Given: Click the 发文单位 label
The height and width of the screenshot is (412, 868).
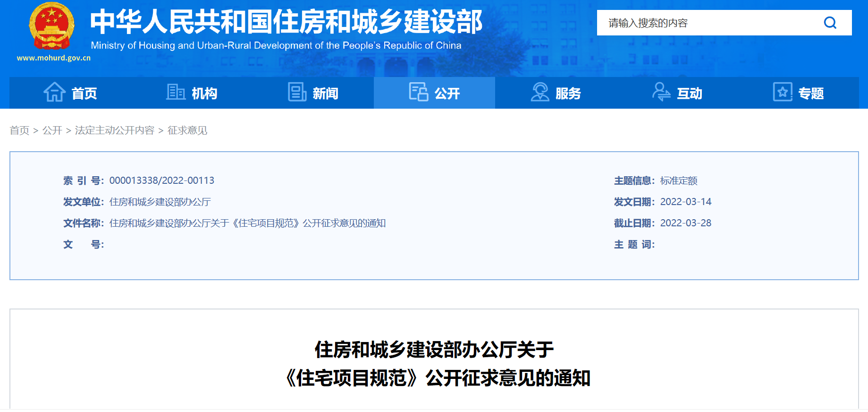Looking at the screenshot, I should click(84, 202).
